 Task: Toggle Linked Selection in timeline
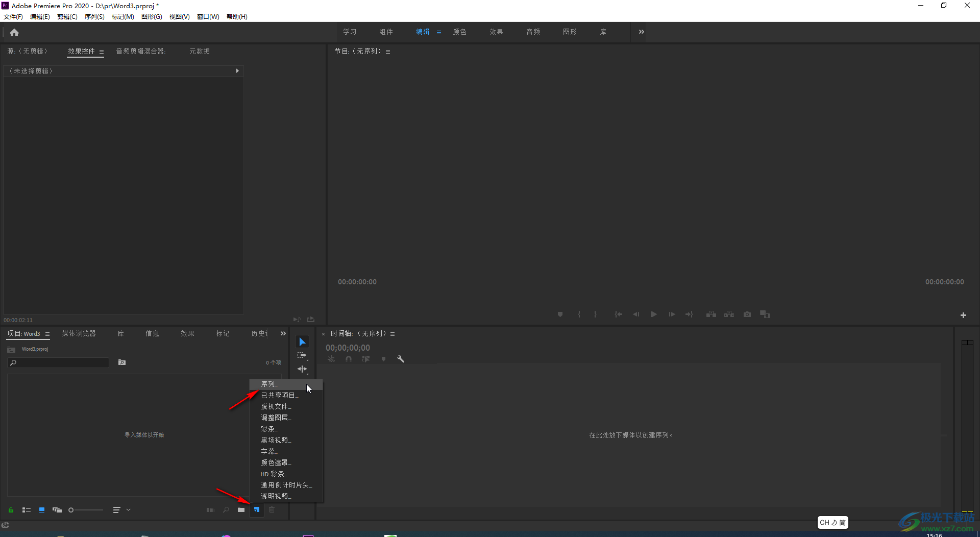[x=366, y=359]
